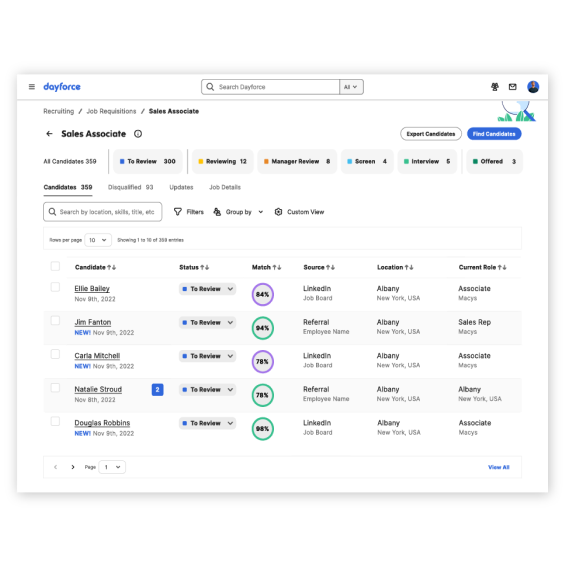Open the people/team icon in header
This screenshot has height=568, width=569.
click(x=495, y=87)
